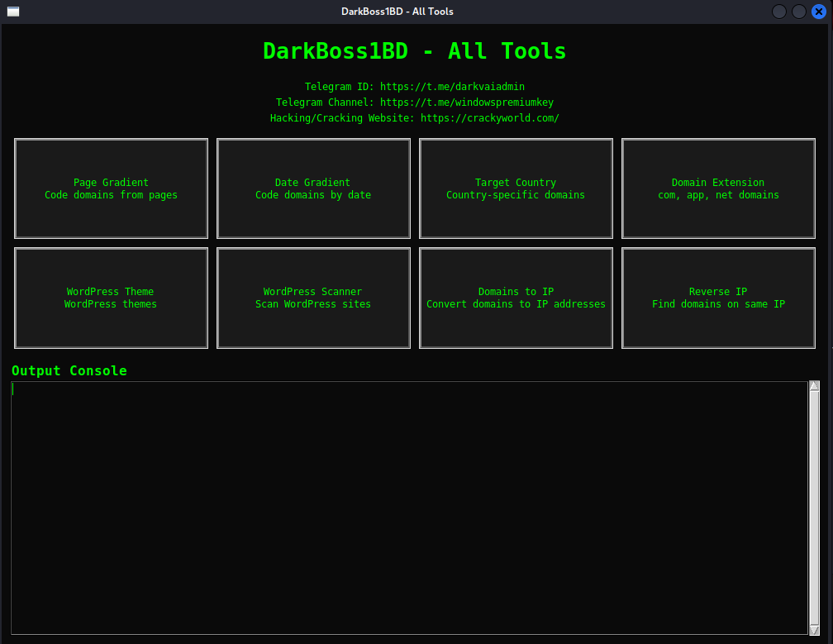The image size is (833, 644).
Task: Click the Output Console heading
Action: (x=69, y=371)
